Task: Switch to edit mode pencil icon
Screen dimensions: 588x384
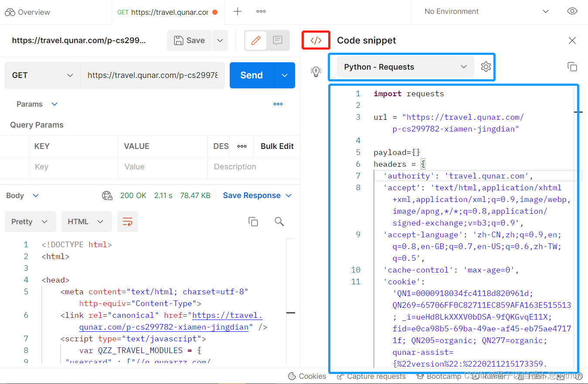Action: click(256, 40)
